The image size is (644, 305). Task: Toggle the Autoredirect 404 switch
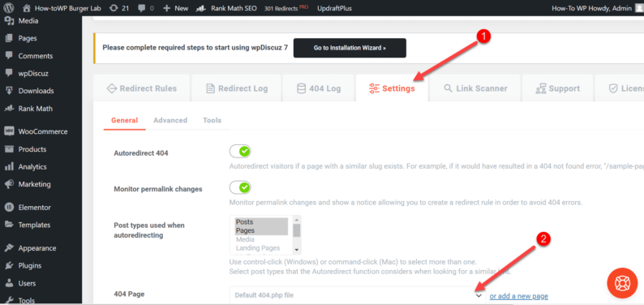tap(240, 152)
